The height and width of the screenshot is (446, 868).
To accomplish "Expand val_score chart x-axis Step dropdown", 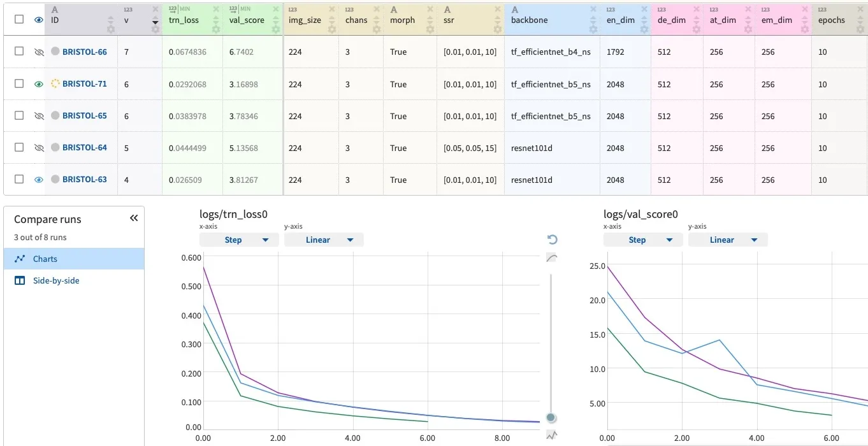I will pos(643,240).
